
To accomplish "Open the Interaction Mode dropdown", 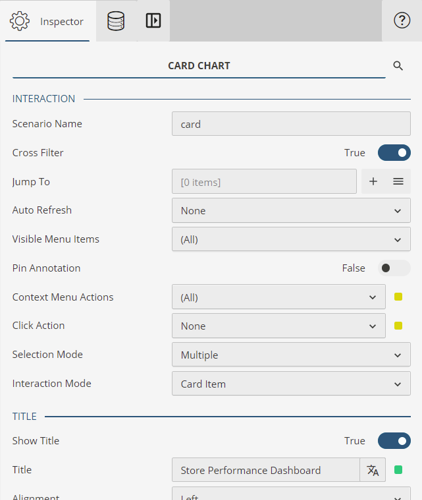I will click(x=291, y=384).
